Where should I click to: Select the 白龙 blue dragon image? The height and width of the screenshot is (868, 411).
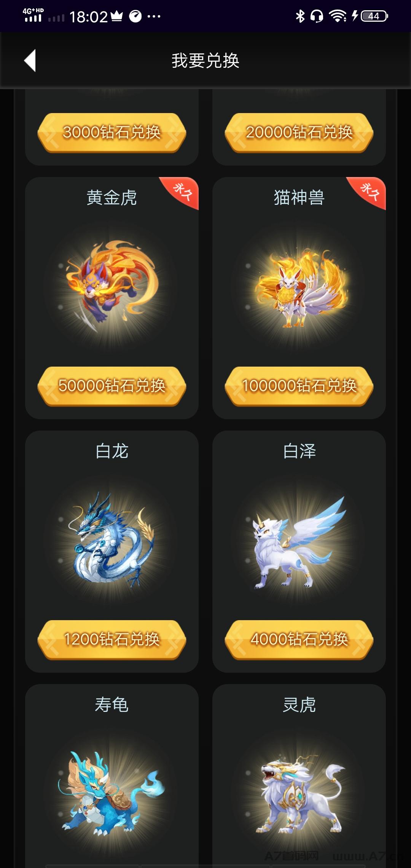111,539
